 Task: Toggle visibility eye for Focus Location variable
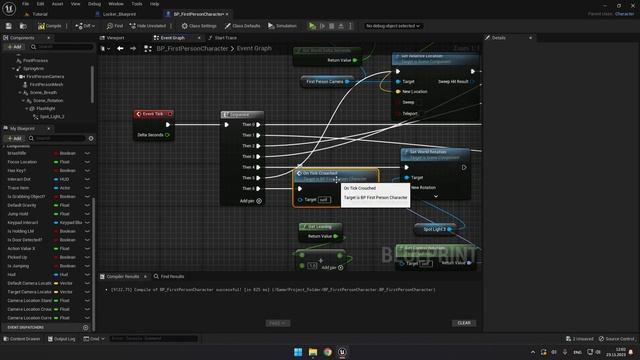pyautogui.click(x=87, y=162)
